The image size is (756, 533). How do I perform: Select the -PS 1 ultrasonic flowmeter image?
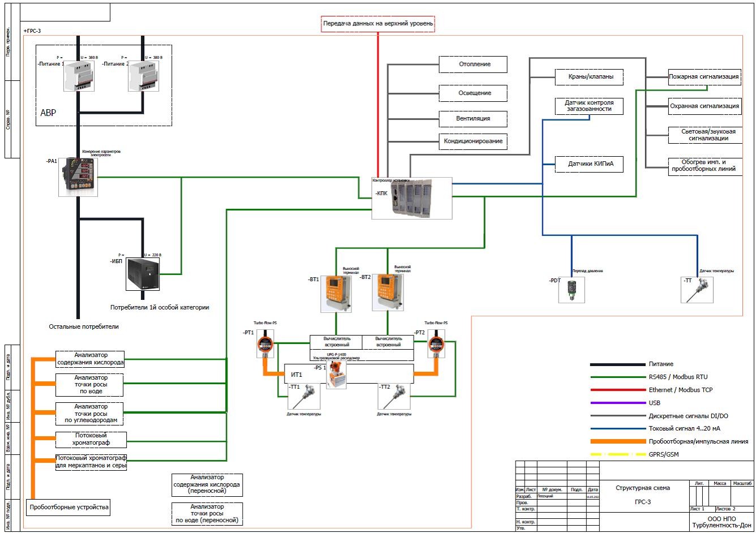[337, 375]
